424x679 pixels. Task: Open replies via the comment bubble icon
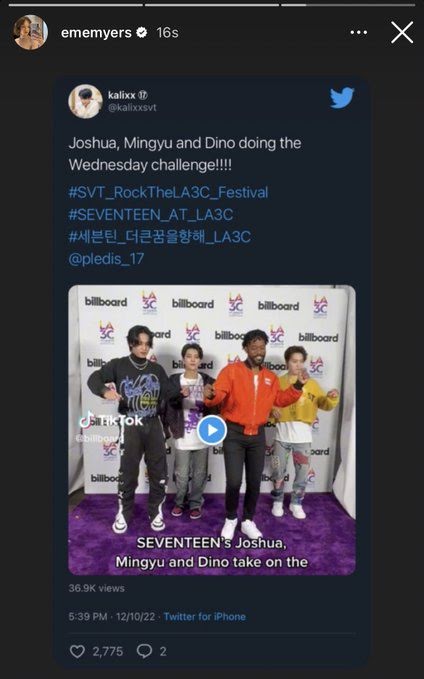144,651
